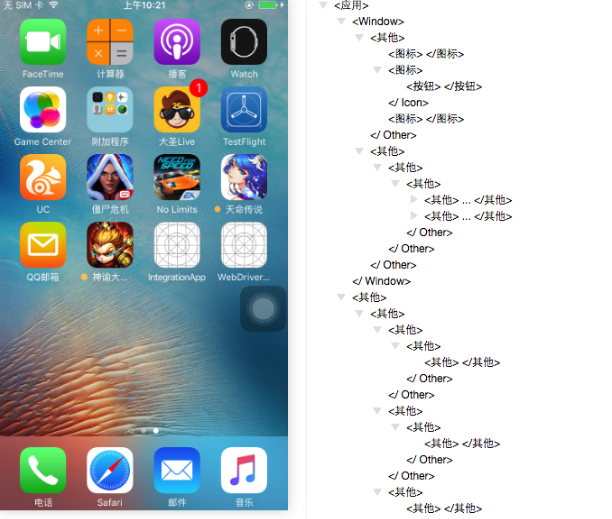Select the <按钮> </按钮> tree row
Viewport: 612px width, 519px height.
444,86
